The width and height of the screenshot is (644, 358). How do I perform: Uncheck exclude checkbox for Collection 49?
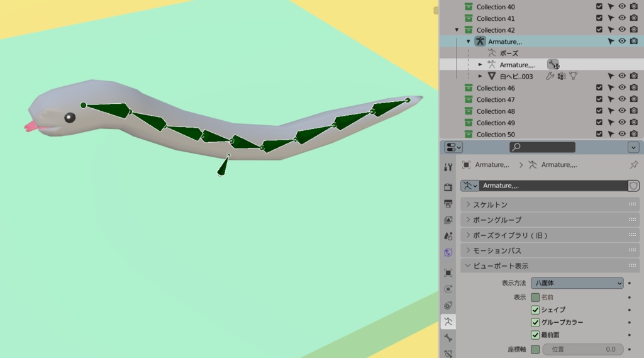599,123
